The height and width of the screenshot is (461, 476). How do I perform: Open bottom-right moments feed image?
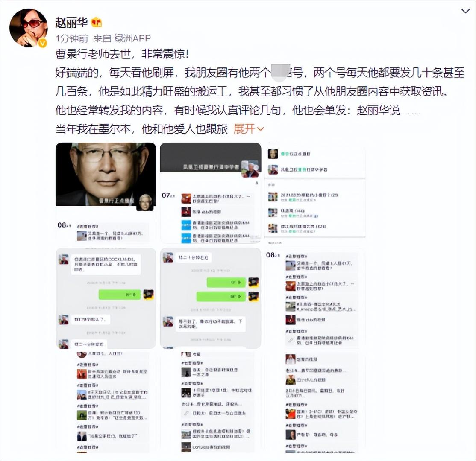[x=315, y=403]
